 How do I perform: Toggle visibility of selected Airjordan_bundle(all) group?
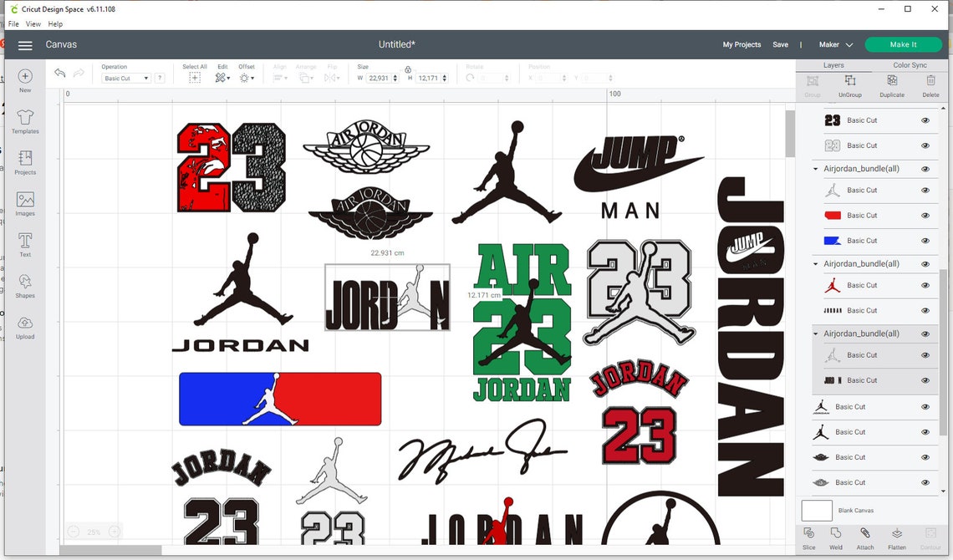pos(925,334)
